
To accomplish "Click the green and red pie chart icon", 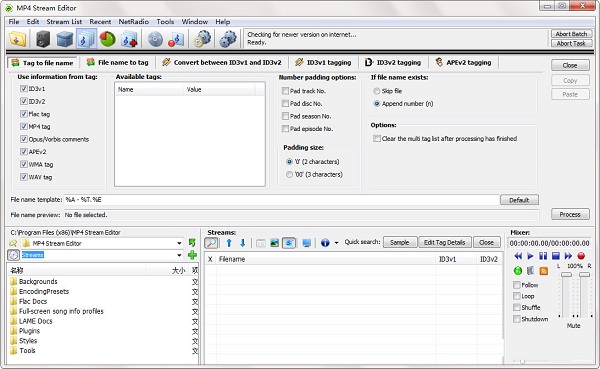I will click(x=108, y=39).
